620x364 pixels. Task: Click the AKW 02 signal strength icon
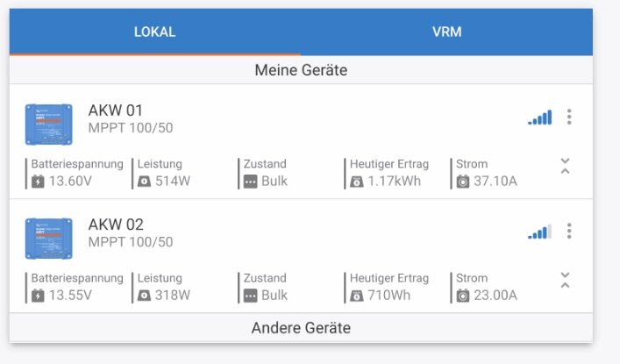[539, 232]
